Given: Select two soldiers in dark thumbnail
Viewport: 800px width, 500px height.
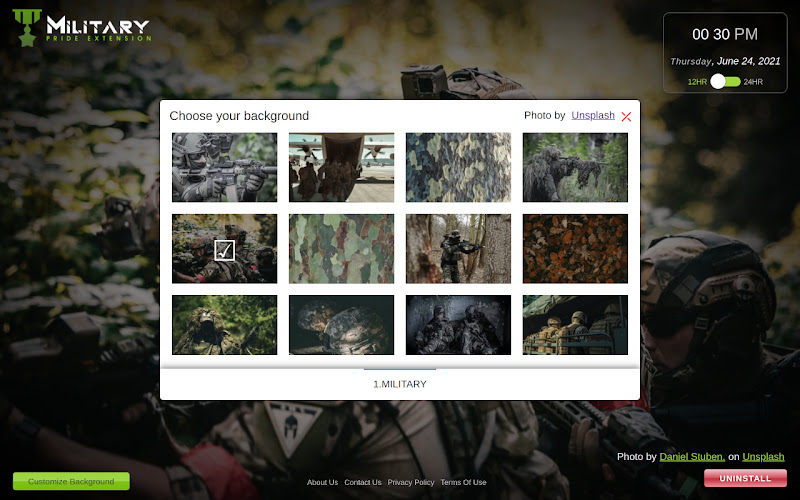Looking at the screenshot, I should click(x=458, y=324).
